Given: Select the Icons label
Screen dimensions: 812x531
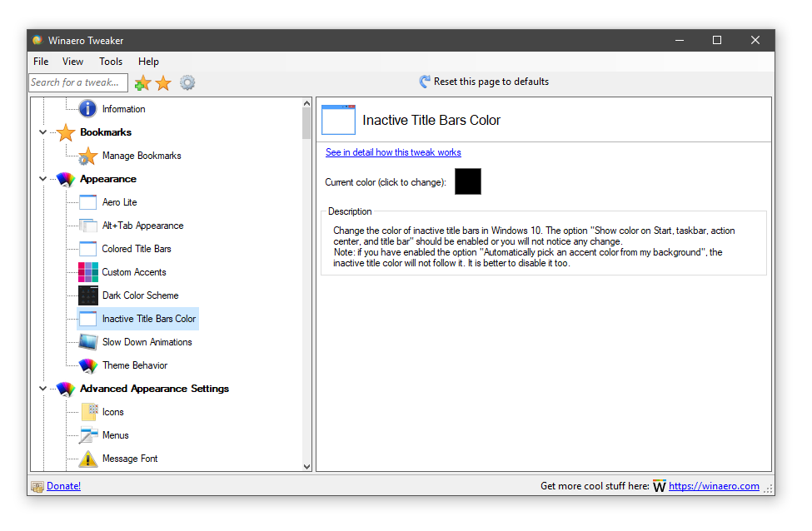Looking at the screenshot, I should point(113,412).
